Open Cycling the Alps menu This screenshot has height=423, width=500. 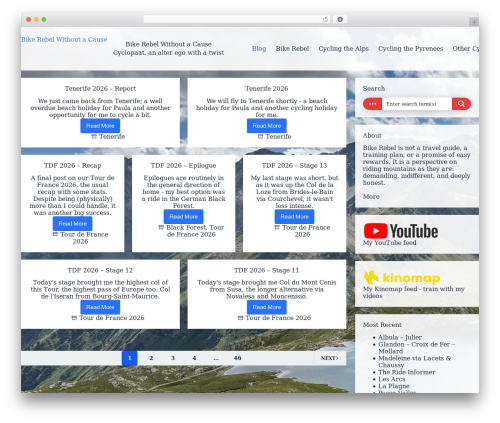[x=343, y=48]
